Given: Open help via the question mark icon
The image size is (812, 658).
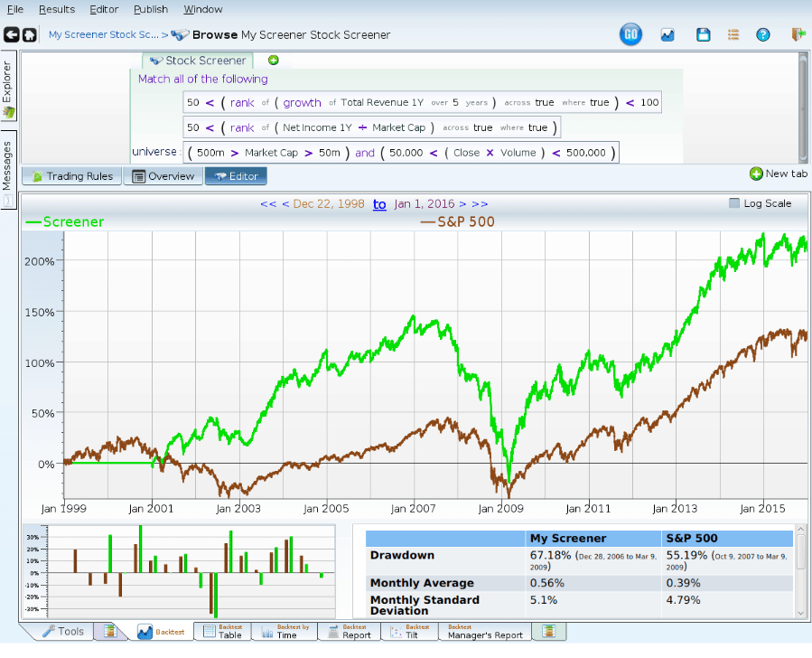Looking at the screenshot, I should click(x=763, y=34).
